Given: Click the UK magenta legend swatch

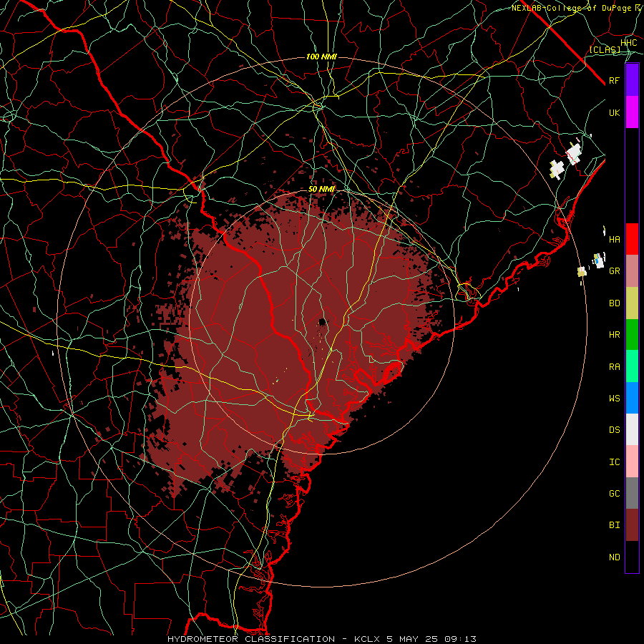Looking at the screenshot, I should coord(632,112).
